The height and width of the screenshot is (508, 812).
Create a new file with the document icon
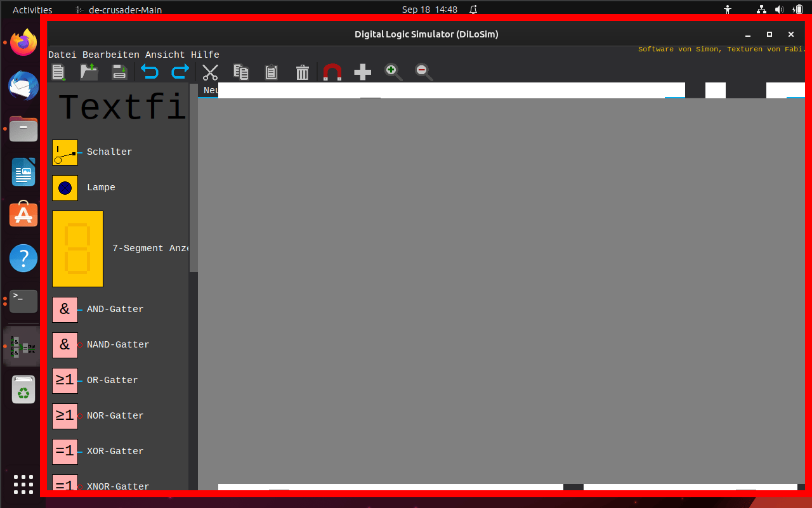pos(58,72)
